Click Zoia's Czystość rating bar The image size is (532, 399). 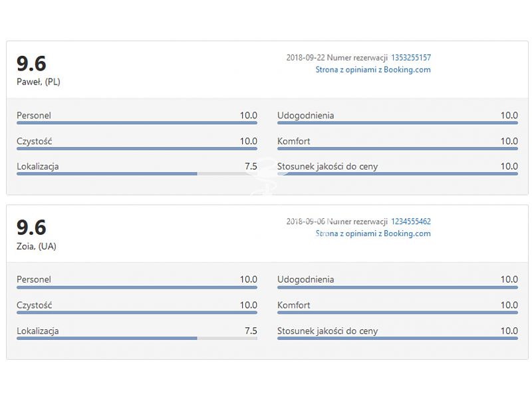(x=137, y=313)
